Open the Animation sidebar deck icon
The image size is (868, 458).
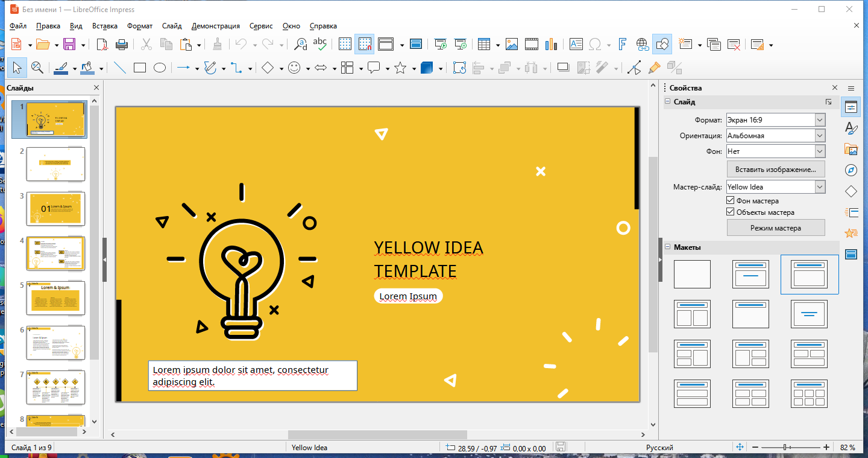(x=851, y=233)
